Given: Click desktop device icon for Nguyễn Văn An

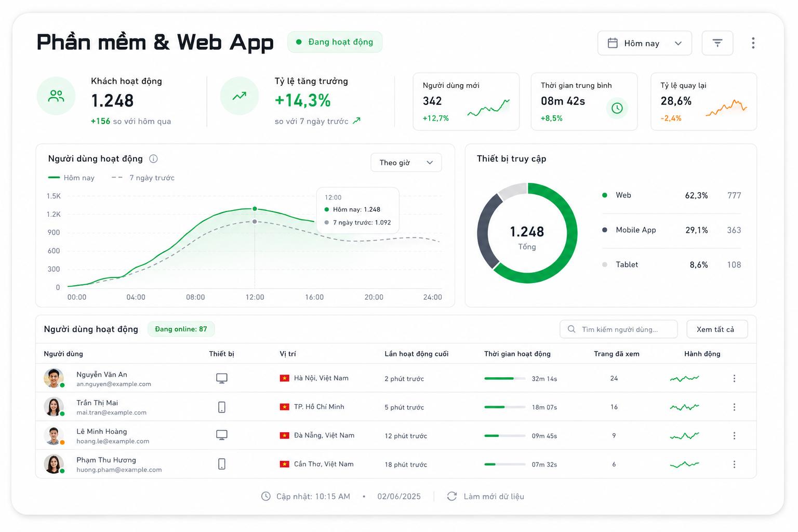Looking at the screenshot, I should click(222, 379).
